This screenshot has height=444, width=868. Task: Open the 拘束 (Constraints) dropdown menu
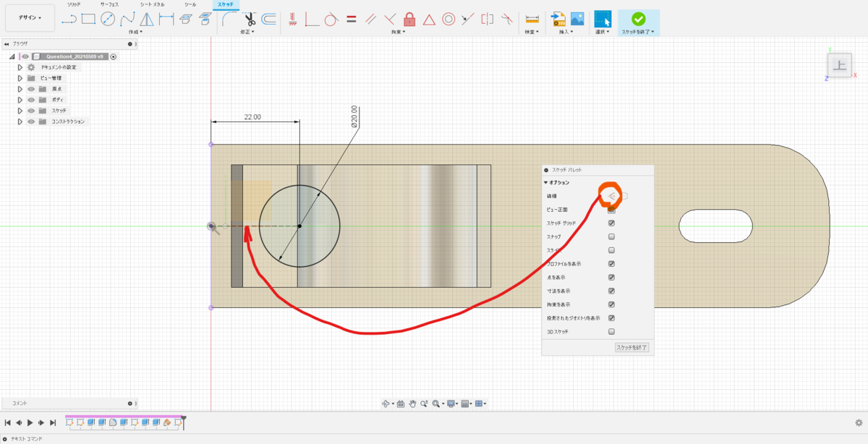(398, 32)
